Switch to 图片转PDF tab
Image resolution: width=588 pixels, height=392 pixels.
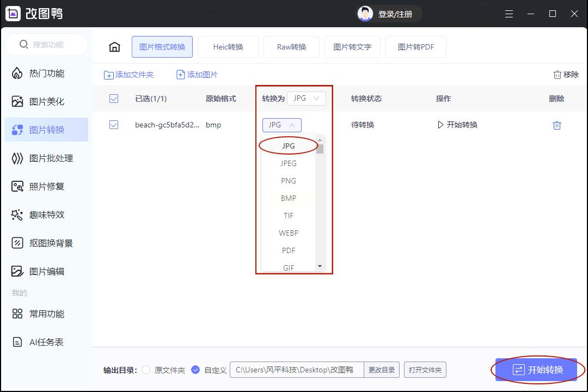pos(416,47)
